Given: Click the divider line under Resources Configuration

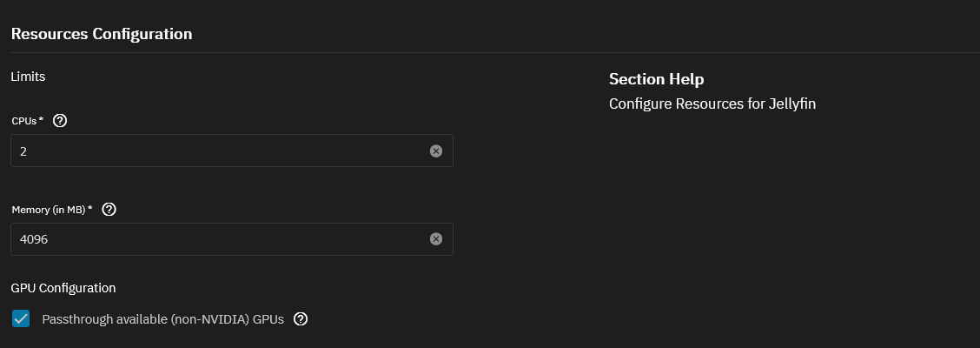Looking at the screenshot, I should (x=490, y=53).
